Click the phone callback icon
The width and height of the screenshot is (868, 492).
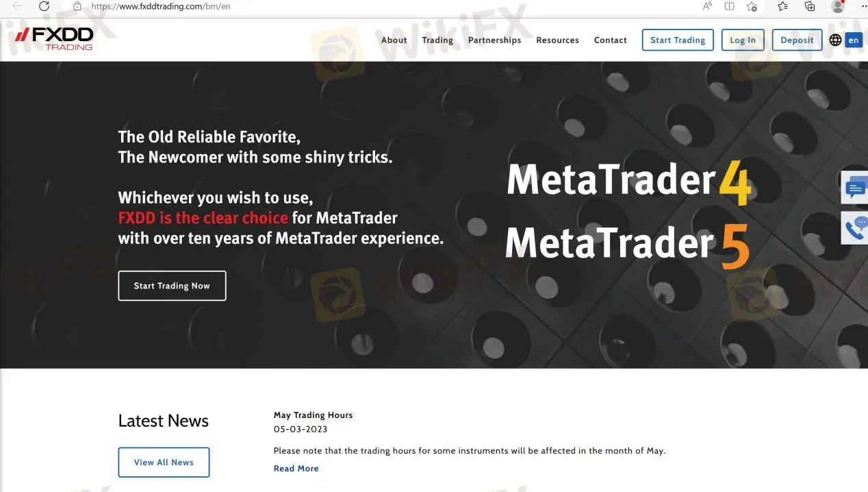(854, 229)
